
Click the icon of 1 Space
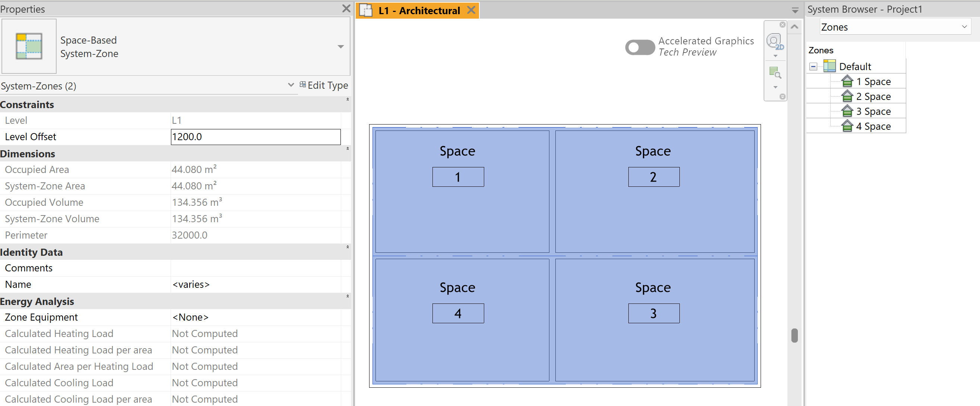(x=847, y=81)
